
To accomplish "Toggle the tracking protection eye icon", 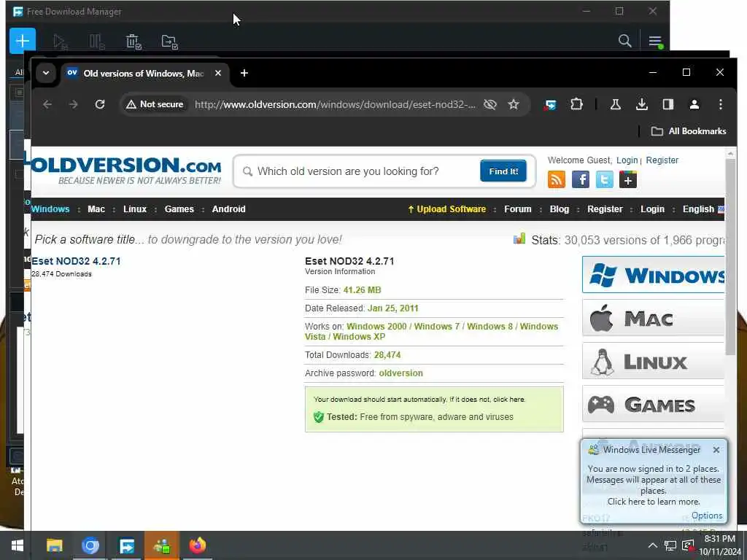I will tap(489, 104).
